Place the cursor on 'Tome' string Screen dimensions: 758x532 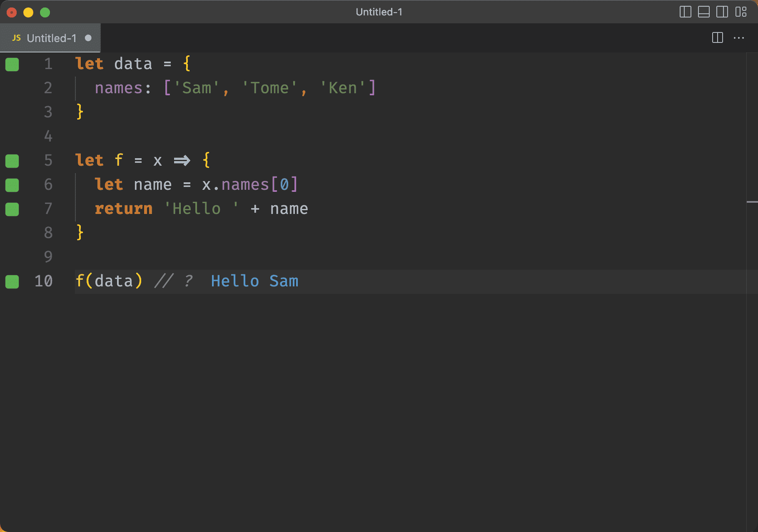tap(269, 88)
